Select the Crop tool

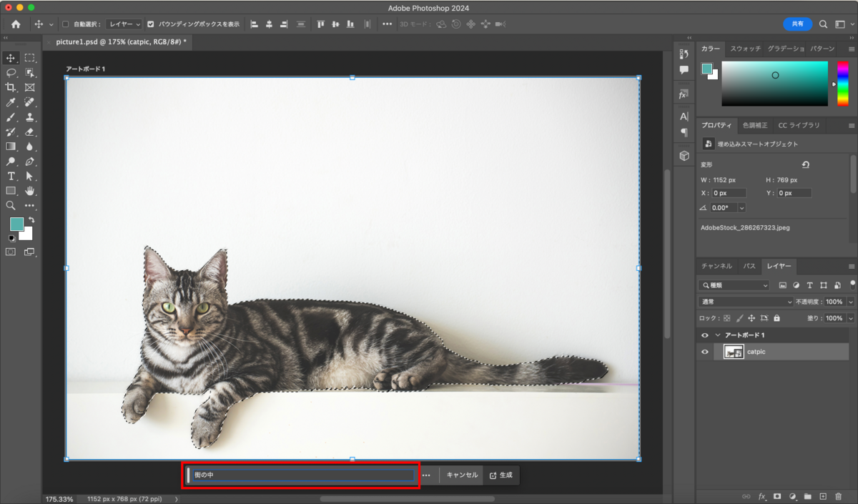tap(11, 87)
